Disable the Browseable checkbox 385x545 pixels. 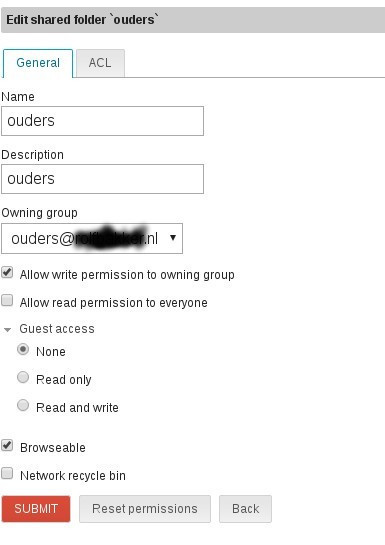(x=7, y=445)
